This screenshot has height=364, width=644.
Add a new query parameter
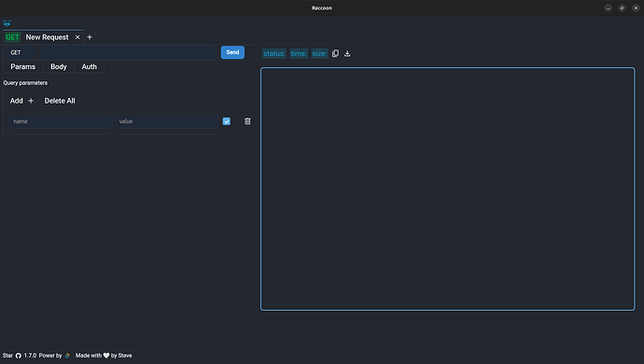click(21, 101)
